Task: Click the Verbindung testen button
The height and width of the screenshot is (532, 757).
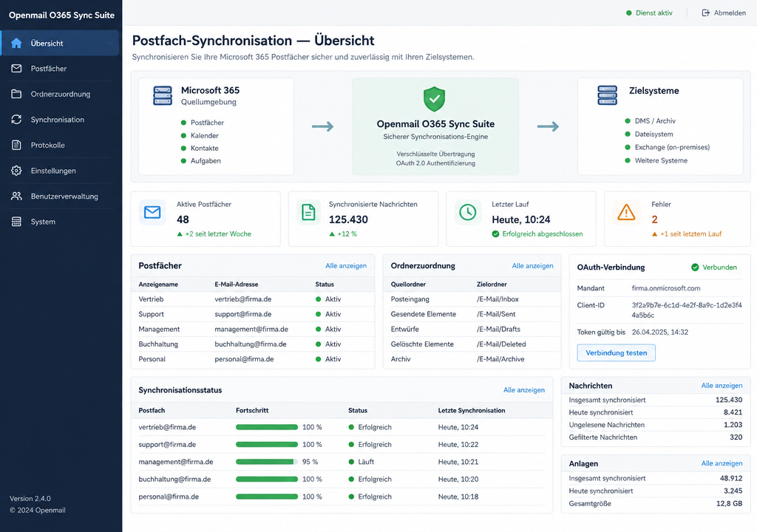Action: pyautogui.click(x=616, y=352)
